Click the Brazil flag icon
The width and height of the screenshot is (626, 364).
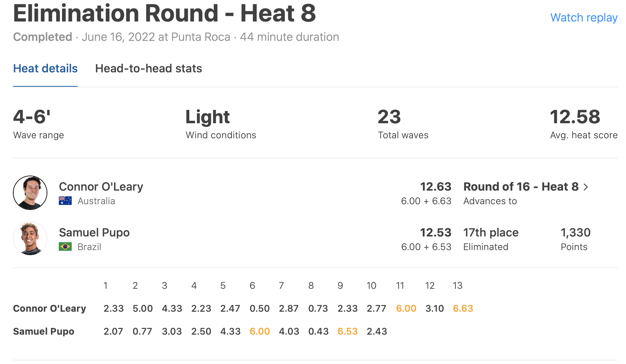(65, 246)
